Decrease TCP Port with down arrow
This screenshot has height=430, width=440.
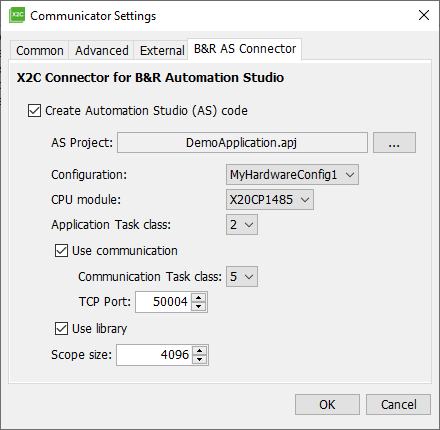tap(199, 306)
